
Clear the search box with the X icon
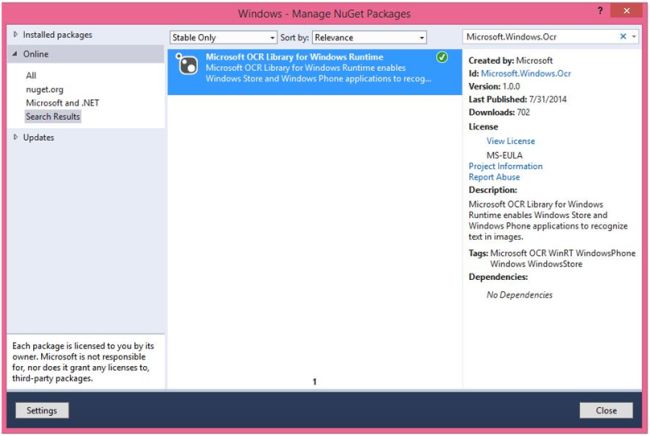(623, 36)
